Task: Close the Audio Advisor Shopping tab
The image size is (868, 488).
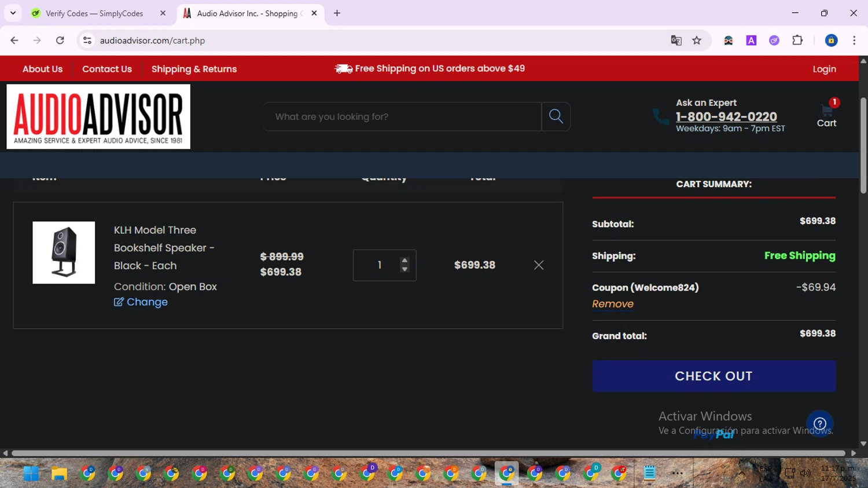Action: tap(314, 13)
